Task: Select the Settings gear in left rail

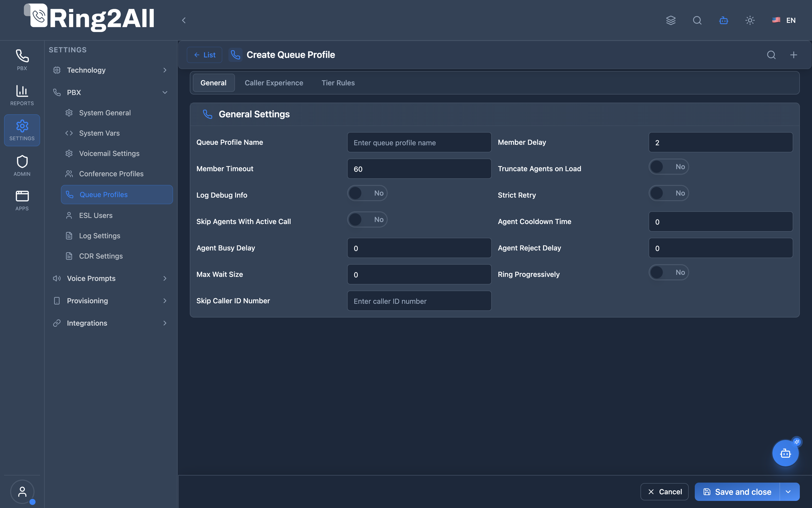Action: [22, 130]
